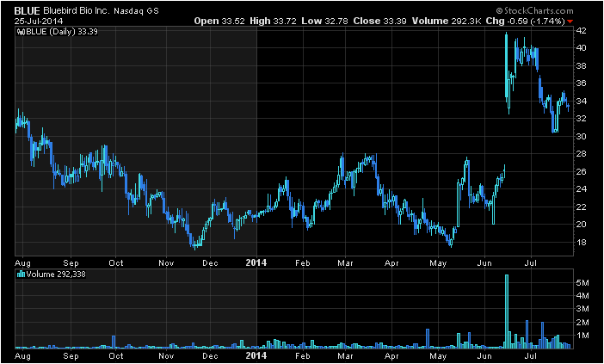Click the 4M volume axis label
Viewport: 604px width, 364px height.
582,296
